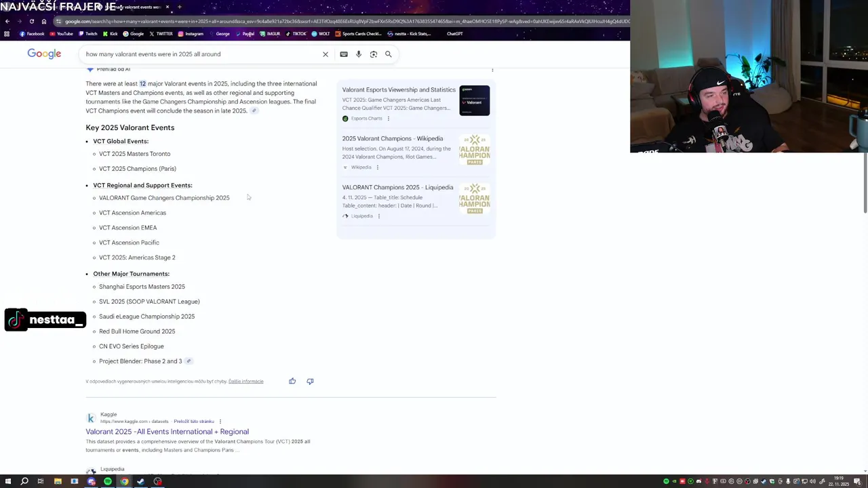Screen dimensions: 868x488
Task: Open the Facebook bookmark
Action: click(32, 34)
